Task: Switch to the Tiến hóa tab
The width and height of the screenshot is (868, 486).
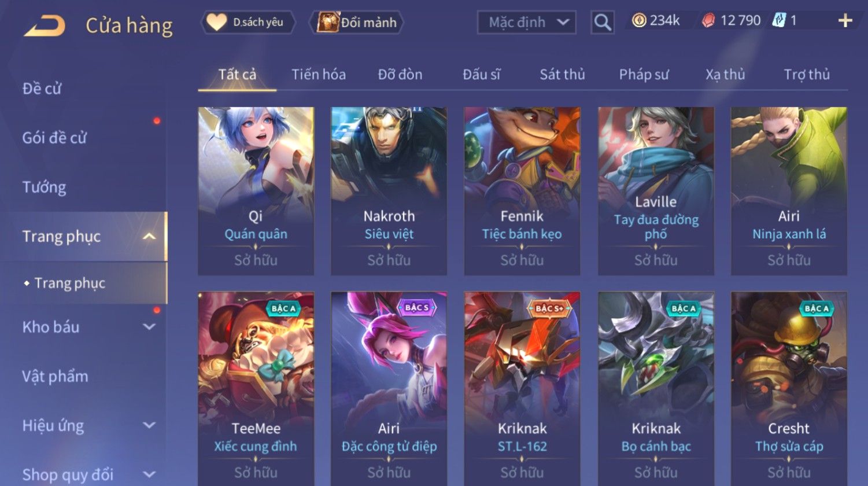Action: (319, 75)
